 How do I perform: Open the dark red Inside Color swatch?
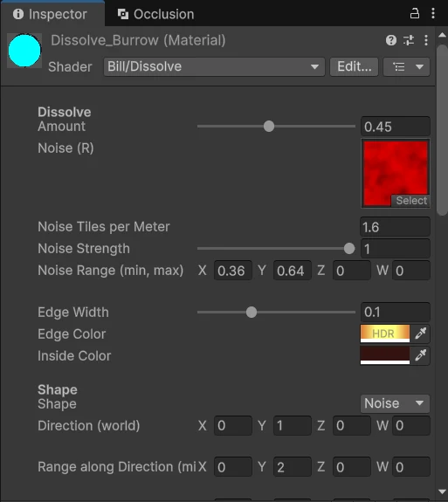(x=385, y=355)
